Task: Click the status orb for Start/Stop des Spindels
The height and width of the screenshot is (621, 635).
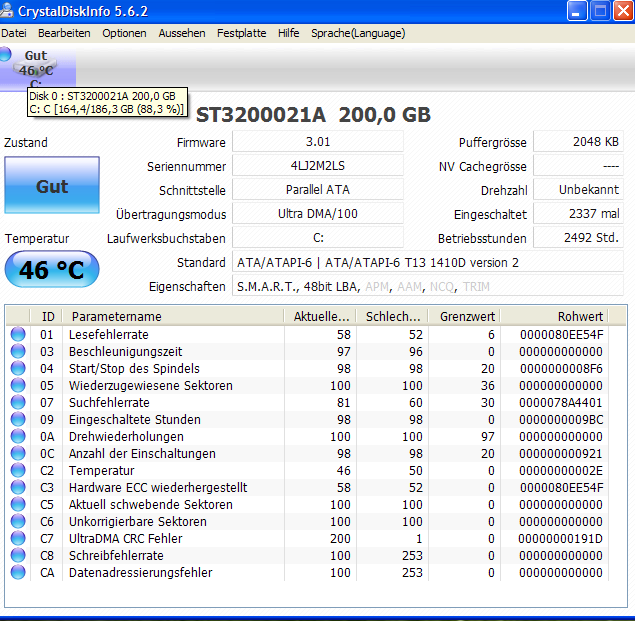Action: (18, 368)
